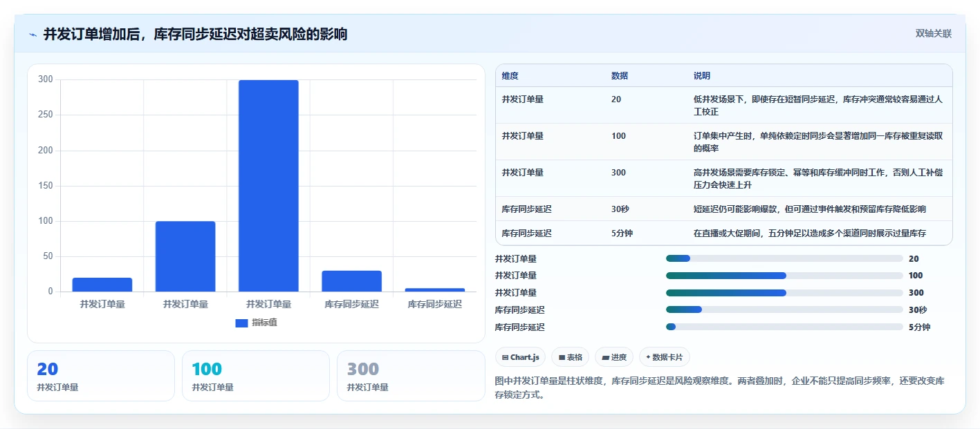Click the 双轴关联 label in the header

pyautogui.click(x=934, y=34)
